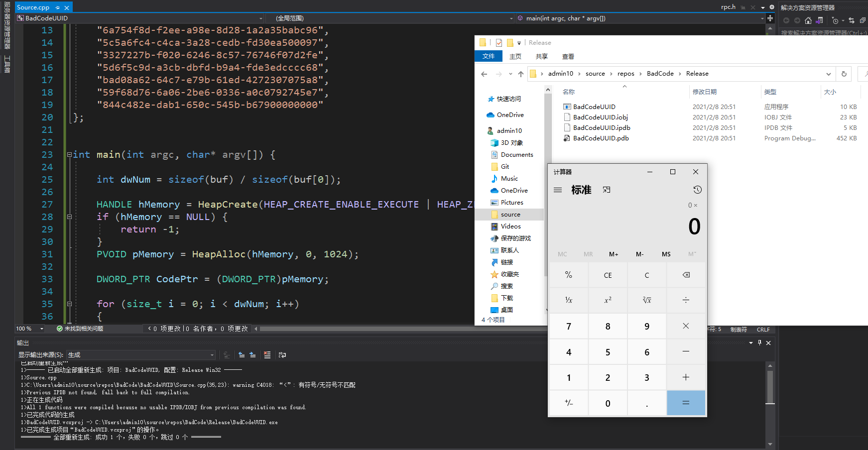The image size is (868, 450).
Task: Click calculator C clear key
Action: point(647,275)
